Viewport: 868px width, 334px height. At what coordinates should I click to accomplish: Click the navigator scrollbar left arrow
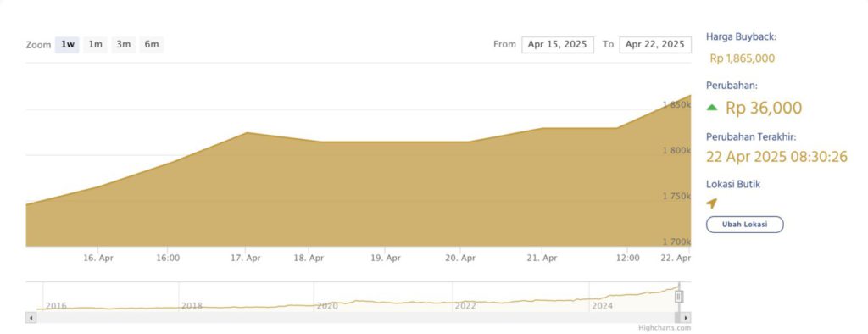31,318
